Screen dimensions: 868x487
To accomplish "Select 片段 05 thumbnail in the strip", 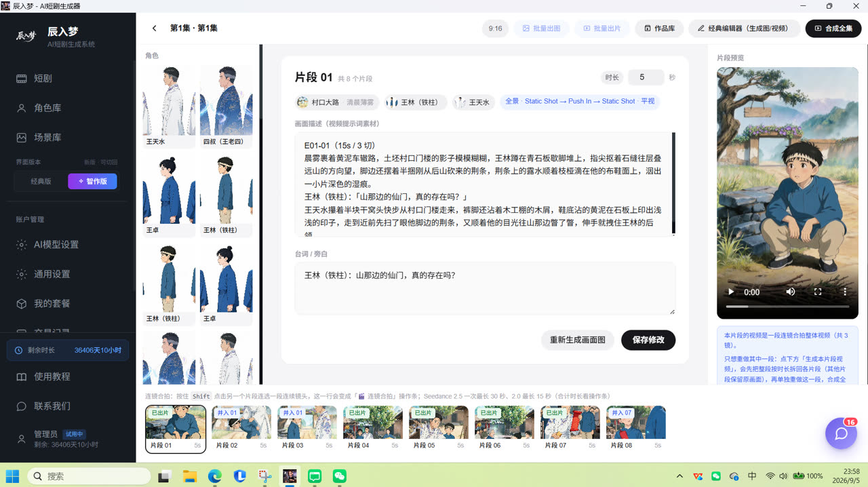I will (x=439, y=429).
